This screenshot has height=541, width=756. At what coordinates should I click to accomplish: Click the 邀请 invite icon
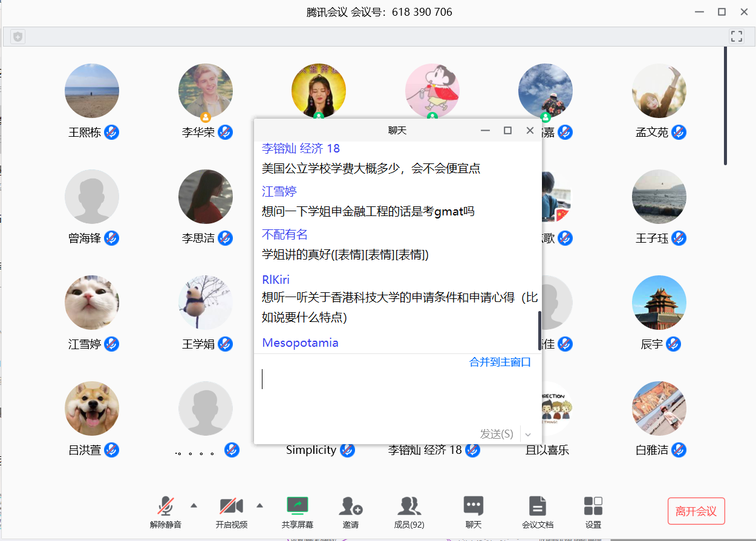(350, 506)
